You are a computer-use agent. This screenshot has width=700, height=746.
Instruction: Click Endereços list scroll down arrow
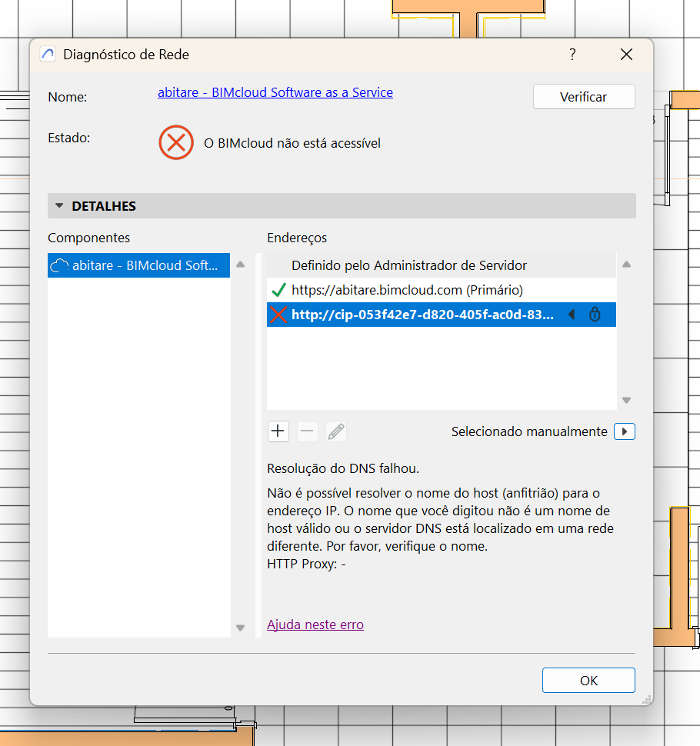626,400
